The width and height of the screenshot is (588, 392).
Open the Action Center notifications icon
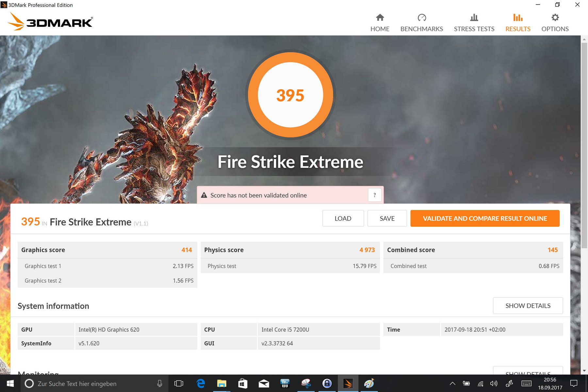coord(574,384)
